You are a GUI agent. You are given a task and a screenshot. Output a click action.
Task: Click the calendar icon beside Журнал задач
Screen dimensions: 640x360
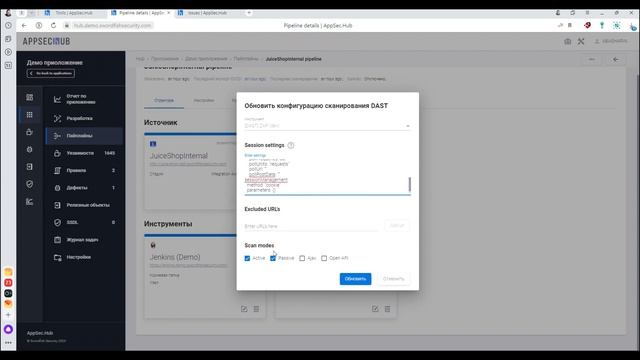tap(58, 240)
